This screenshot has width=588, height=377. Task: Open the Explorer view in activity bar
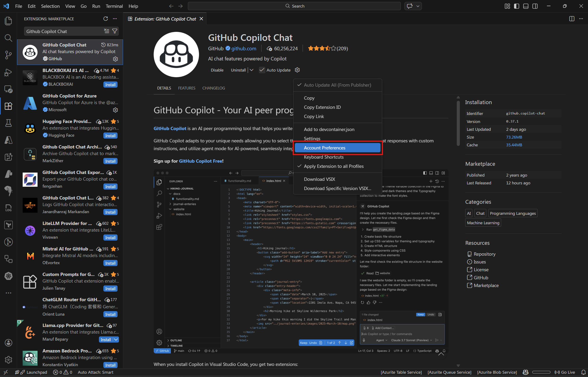click(x=8, y=21)
